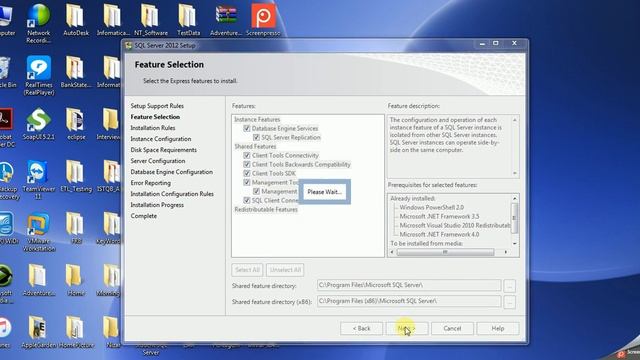Select Shared Features heading in tree

[x=255, y=146]
